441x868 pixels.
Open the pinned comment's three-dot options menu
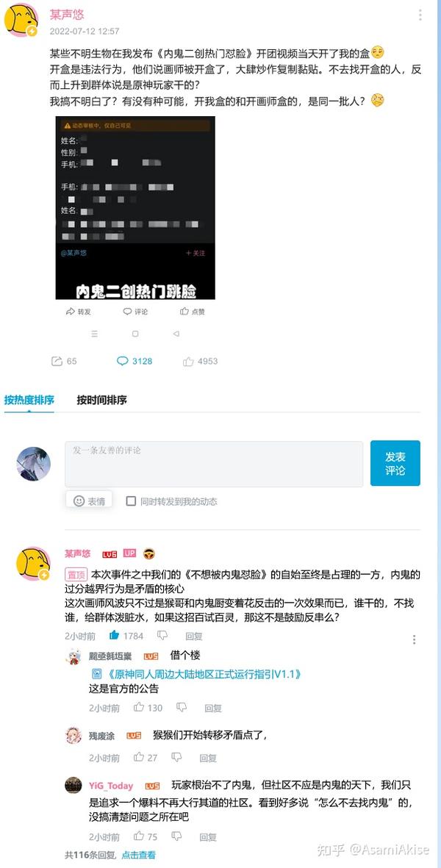click(414, 639)
